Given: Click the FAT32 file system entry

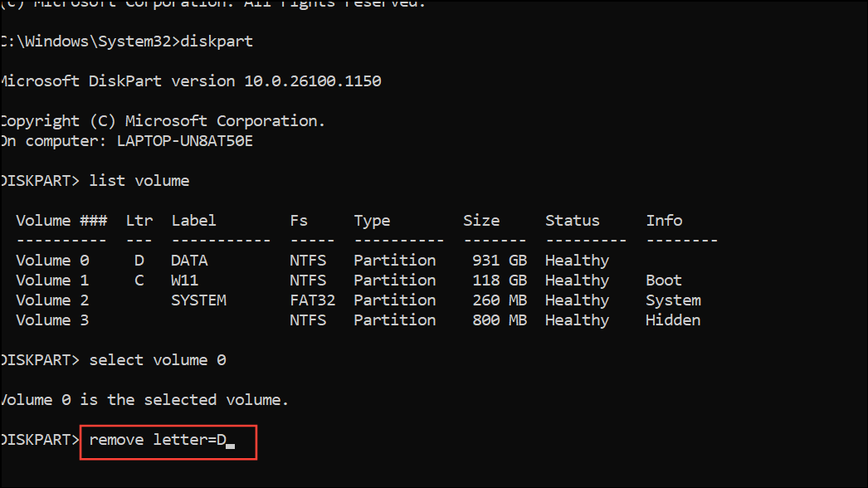Looking at the screenshot, I should 312,300.
